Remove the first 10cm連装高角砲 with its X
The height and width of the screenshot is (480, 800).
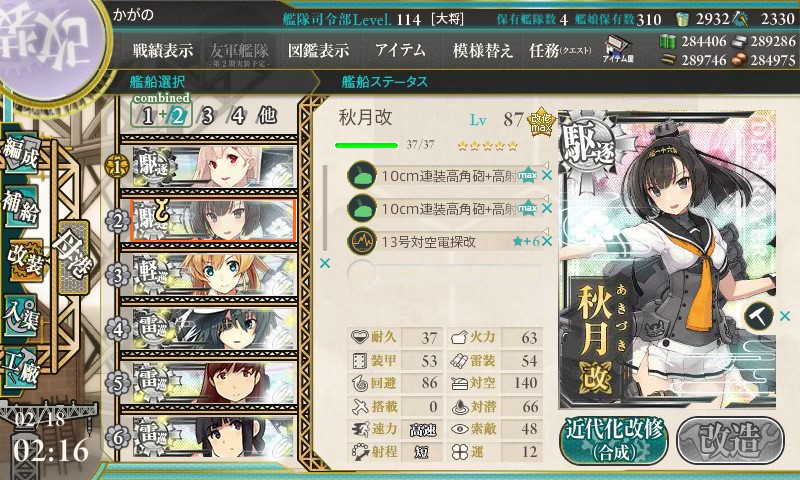pos(547,175)
